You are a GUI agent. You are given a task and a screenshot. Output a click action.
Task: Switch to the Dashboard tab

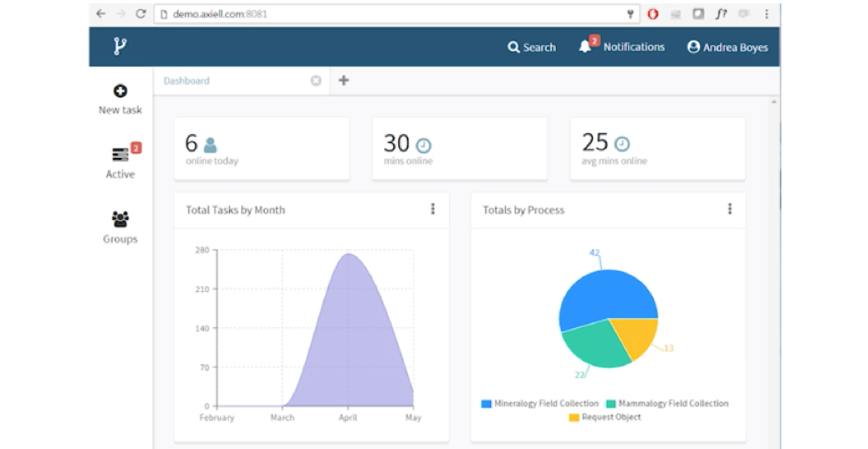coord(187,80)
